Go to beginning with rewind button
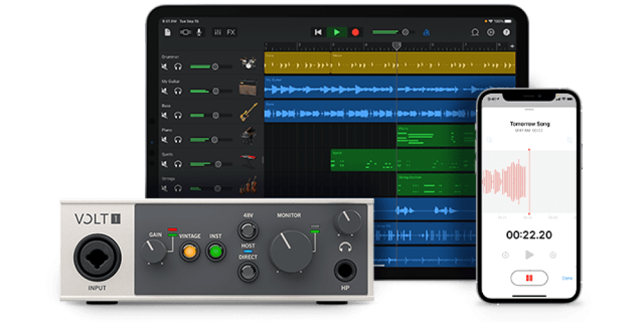Image resolution: width=644 pixels, height=322 pixels. (317, 32)
